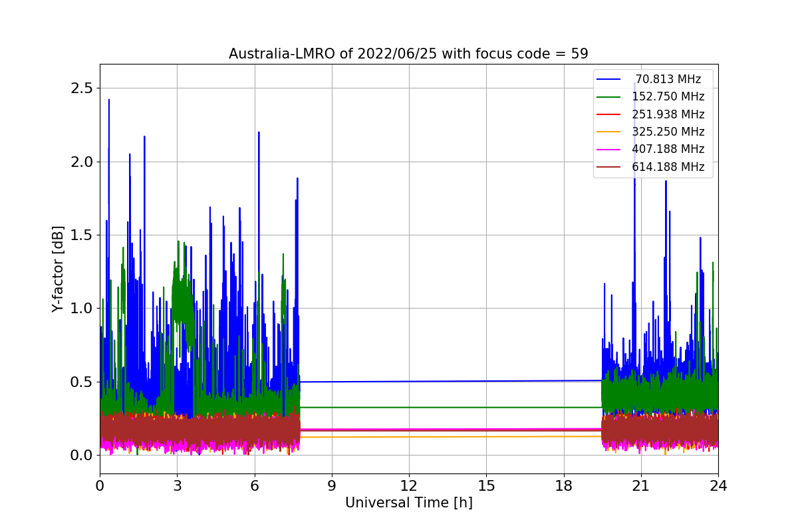Screen dimensions: 798x532
Task: Click x-axis tick label 24
Action: coord(718,485)
